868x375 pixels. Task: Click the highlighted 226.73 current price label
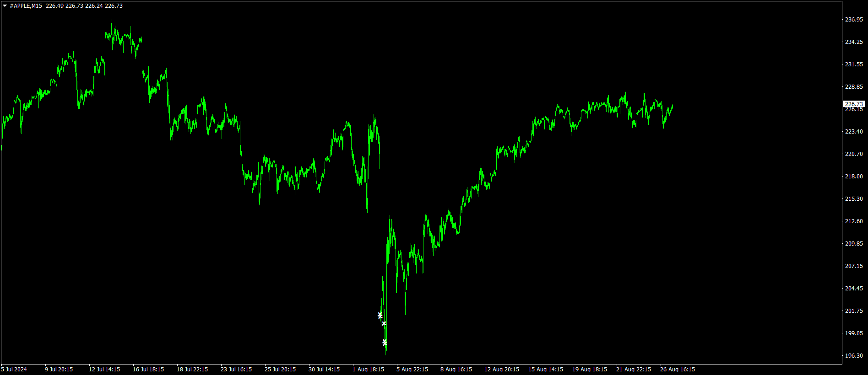[x=854, y=104]
